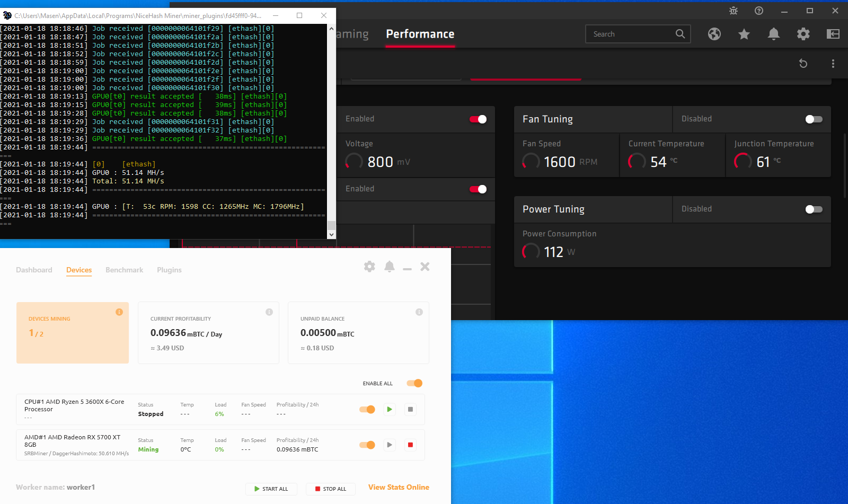Click the START ALL button

coord(271,489)
